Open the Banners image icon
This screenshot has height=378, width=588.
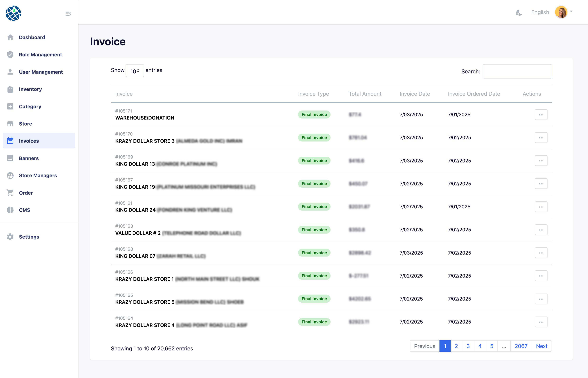point(10,158)
